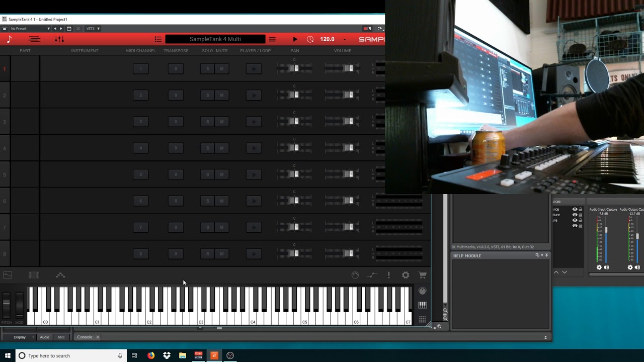Viewport: 644px width, 362px height.
Task: Switch to the Audio tab
Action: tap(44, 337)
